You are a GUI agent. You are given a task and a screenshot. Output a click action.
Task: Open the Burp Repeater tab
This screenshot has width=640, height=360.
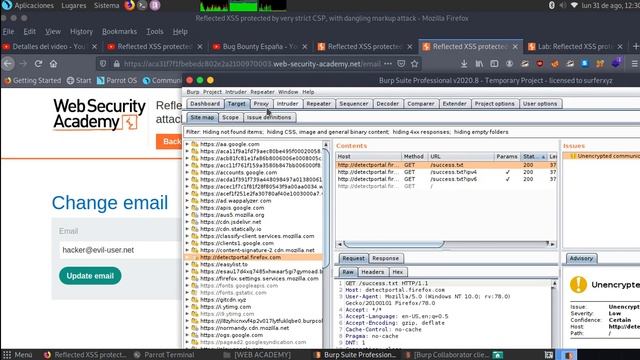pyautogui.click(x=318, y=104)
